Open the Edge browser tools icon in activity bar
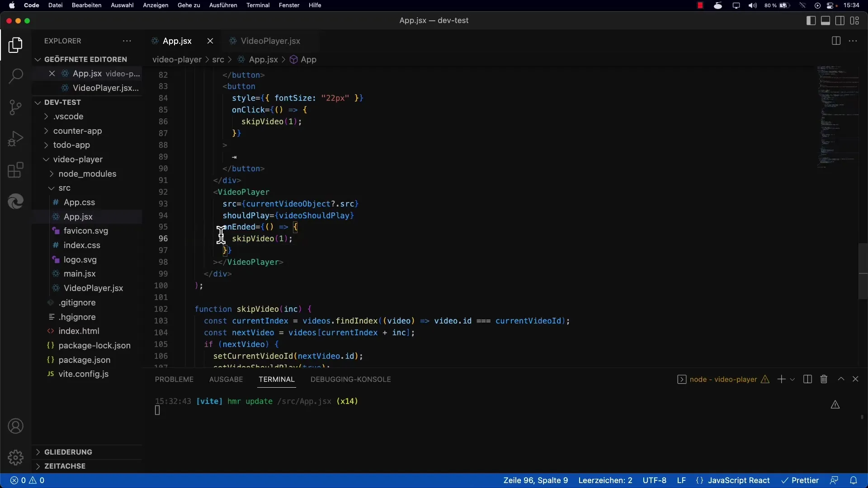Screen dimensions: 868x488 coord(15,202)
